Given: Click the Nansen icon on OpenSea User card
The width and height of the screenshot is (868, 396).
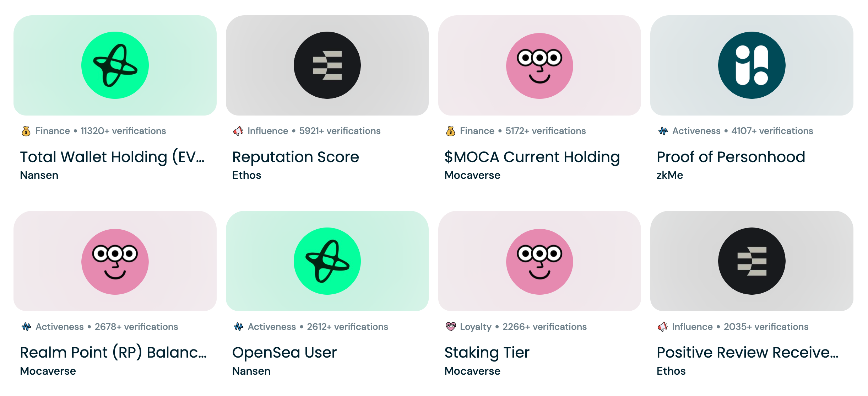Looking at the screenshot, I should click(327, 261).
